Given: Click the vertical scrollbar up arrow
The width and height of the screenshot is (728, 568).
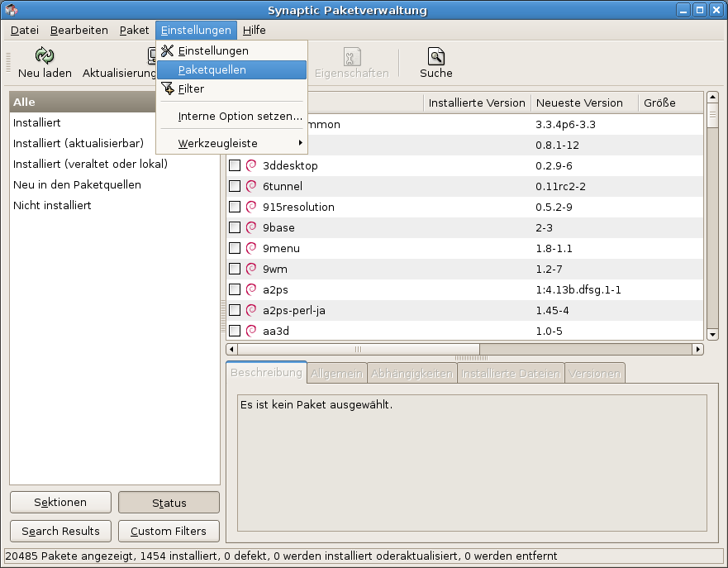Looking at the screenshot, I should click(x=712, y=97).
